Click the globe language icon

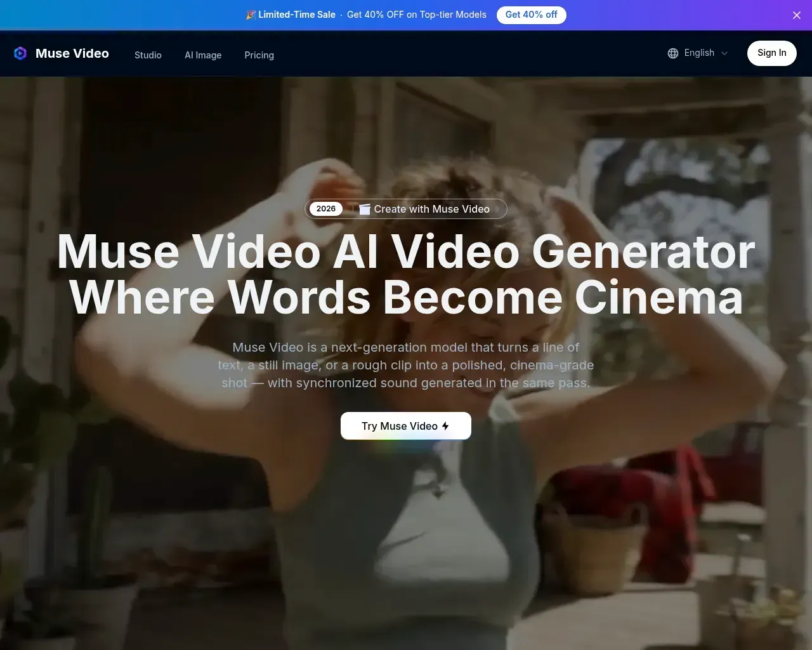673,53
